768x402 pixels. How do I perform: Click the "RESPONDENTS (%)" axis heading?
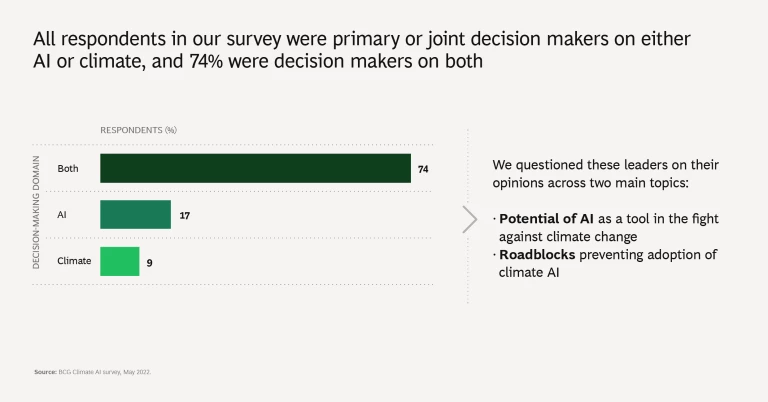(138, 130)
